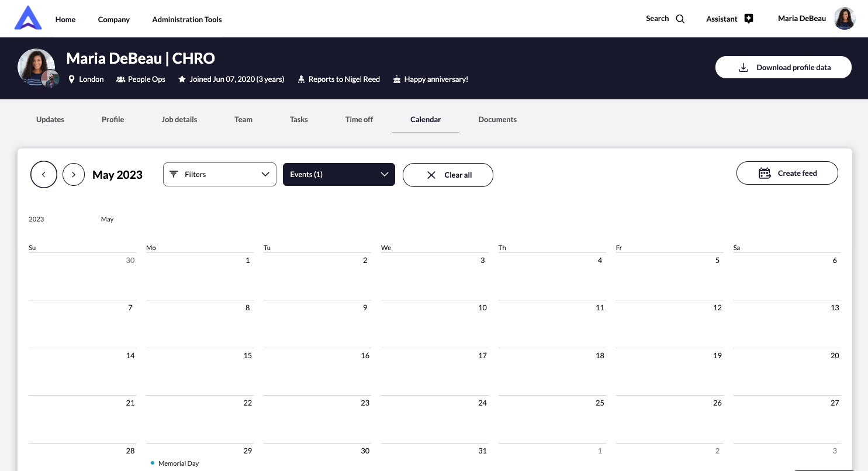The width and height of the screenshot is (868, 471).
Task: Click the Create feed button
Action: coord(787,174)
